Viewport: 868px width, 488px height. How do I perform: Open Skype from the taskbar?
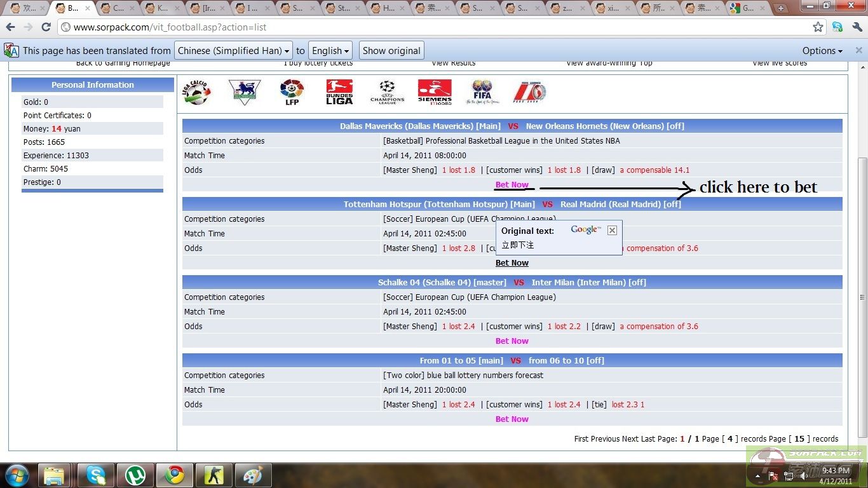click(96, 475)
